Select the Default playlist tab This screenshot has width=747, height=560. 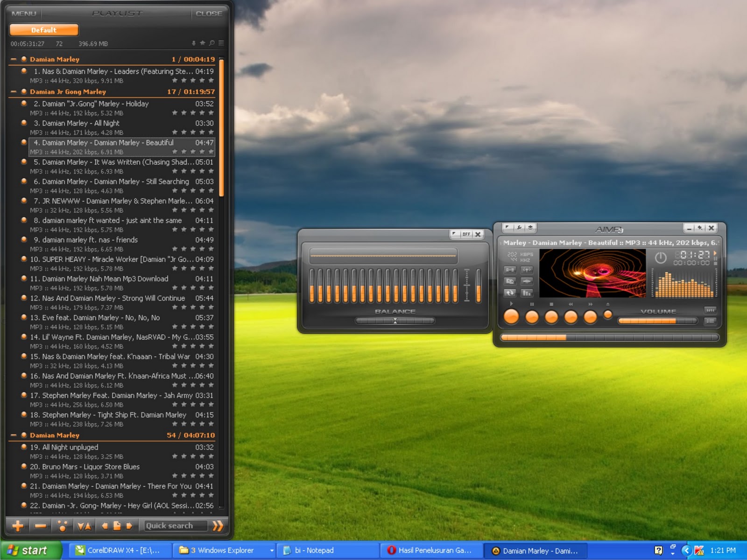coord(44,30)
